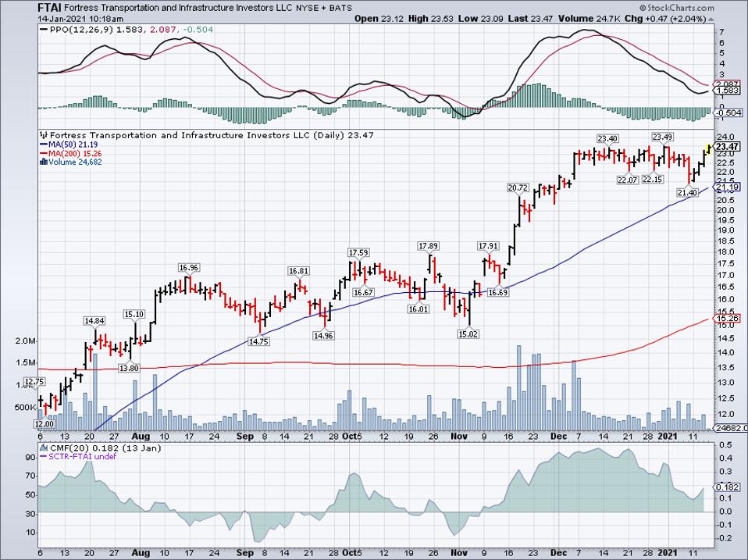This screenshot has width=748, height=560.
Task: Click the 21.40 low price label
Action: [687, 192]
